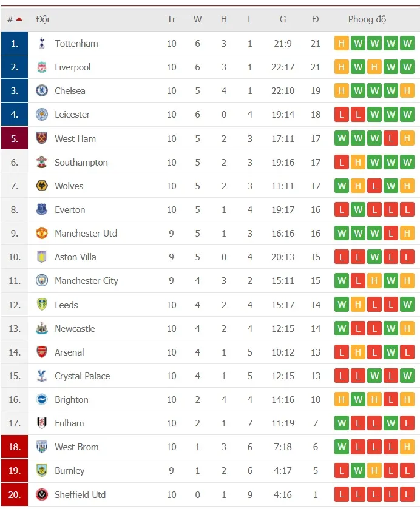Click the West Ham club crest
420x509 pixels.
click(x=42, y=138)
